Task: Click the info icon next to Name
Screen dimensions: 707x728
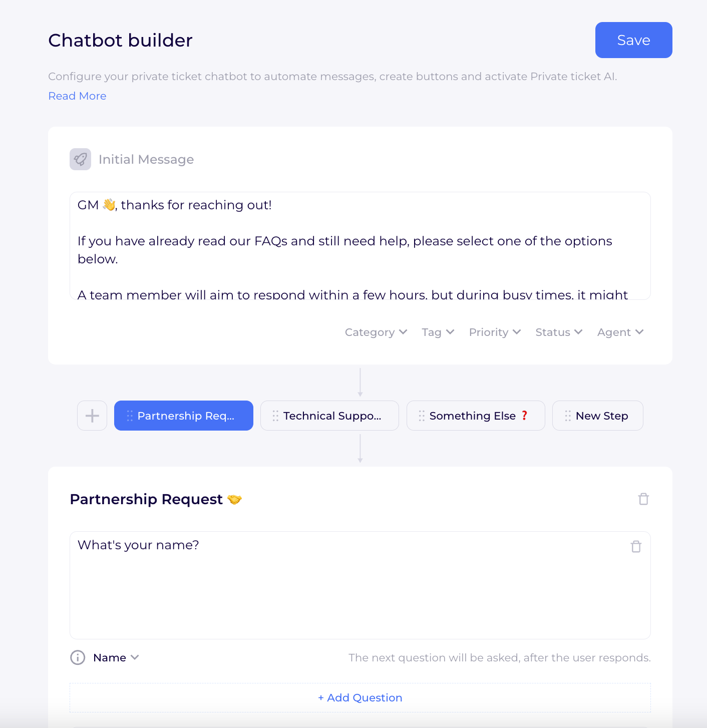Action: click(x=78, y=657)
